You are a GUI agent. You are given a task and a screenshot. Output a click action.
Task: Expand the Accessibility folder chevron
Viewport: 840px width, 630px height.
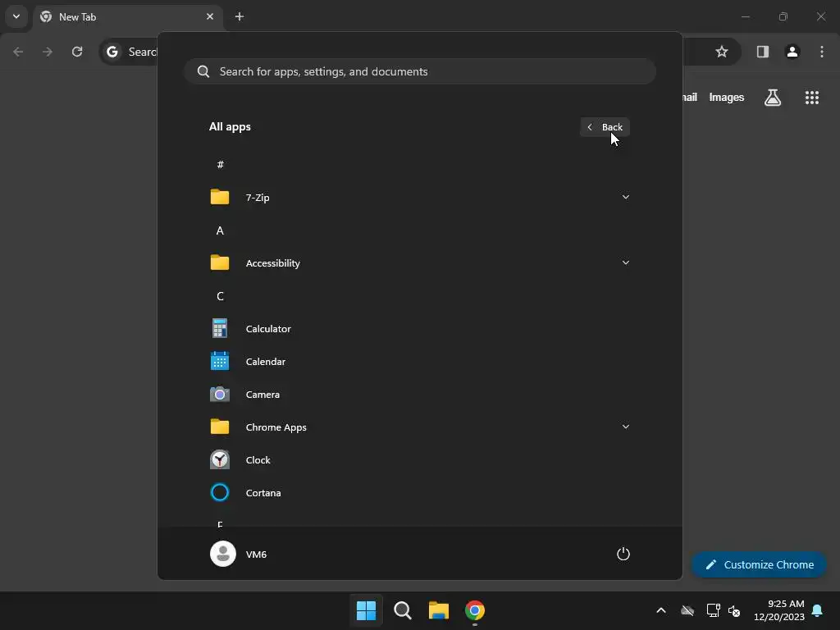pos(626,263)
